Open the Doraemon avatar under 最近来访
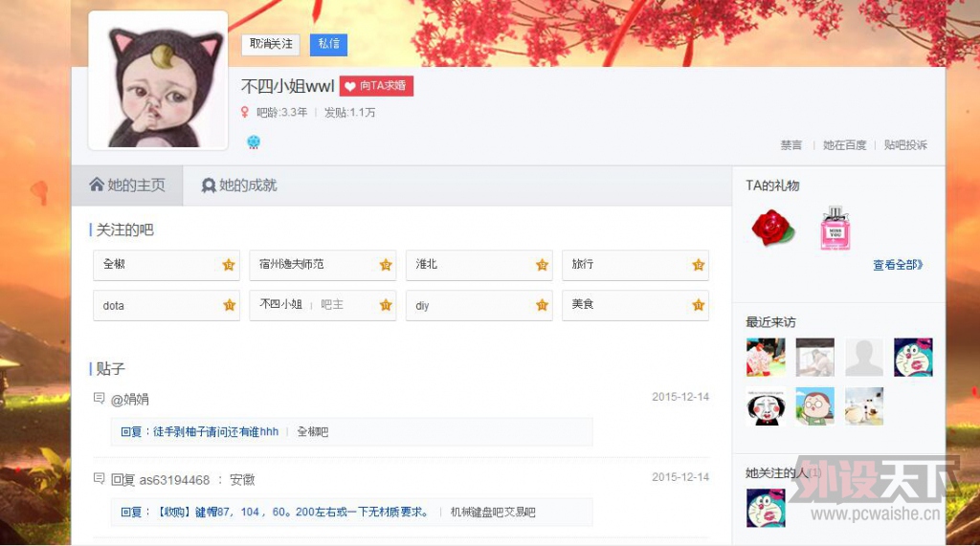This screenshot has height=546, width=980. [913, 358]
